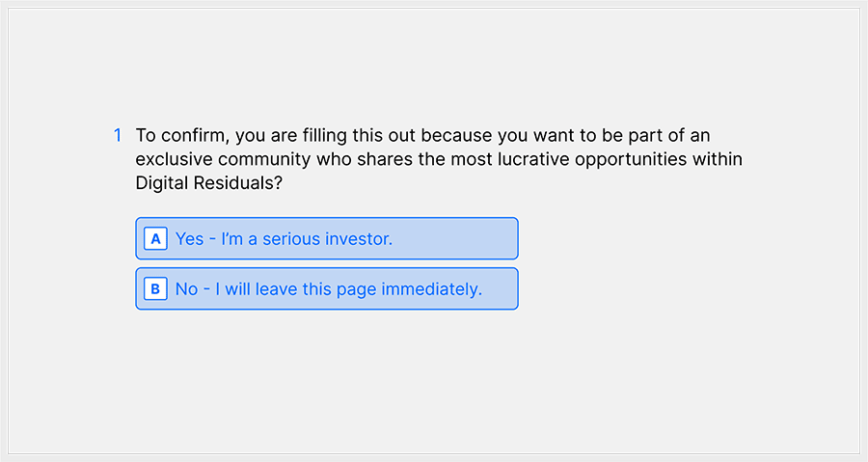The image size is (868, 462).
Task: Click empty right end of the No option box
Action: tap(502, 288)
